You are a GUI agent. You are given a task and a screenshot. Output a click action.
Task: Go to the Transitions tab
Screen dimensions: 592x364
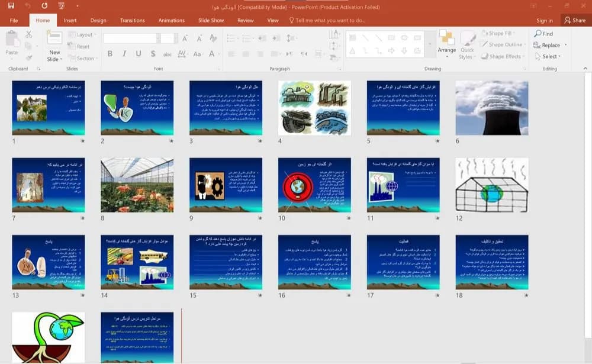132,20
